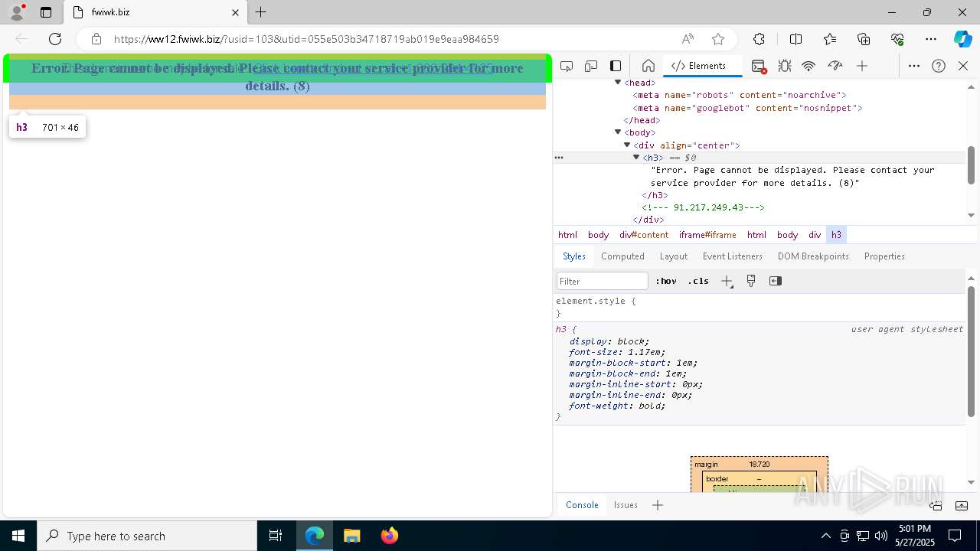Open the DevTools Welcome home icon

click(x=648, y=66)
